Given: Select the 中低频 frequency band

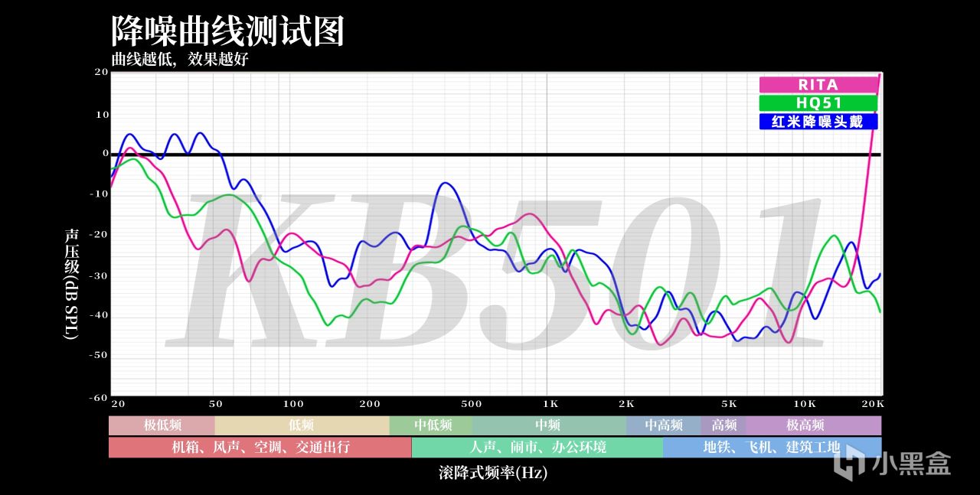Looking at the screenshot, I should tap(431, 425).
